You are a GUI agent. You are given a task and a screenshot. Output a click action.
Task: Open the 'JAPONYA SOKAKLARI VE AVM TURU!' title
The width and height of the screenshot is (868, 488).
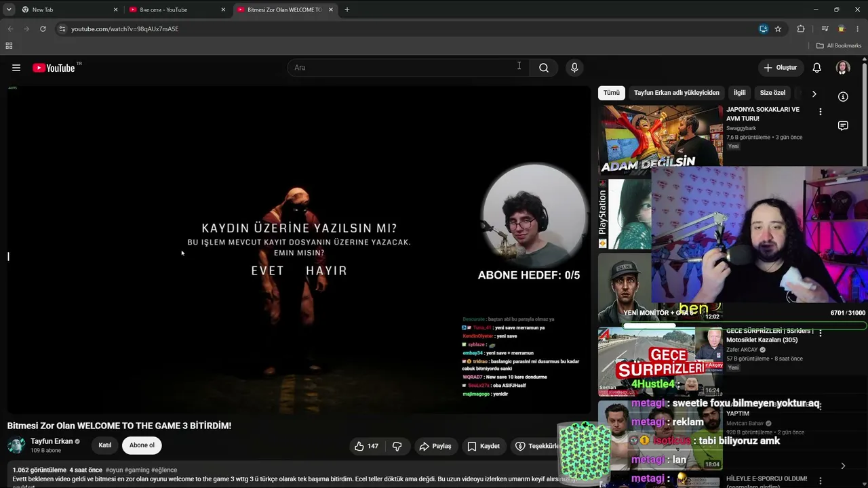[763, 114]
